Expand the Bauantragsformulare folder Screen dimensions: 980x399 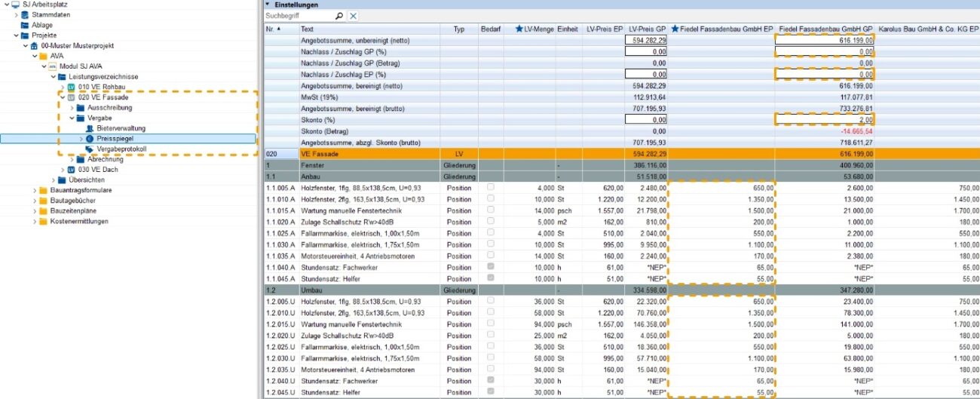coord(35,190)
